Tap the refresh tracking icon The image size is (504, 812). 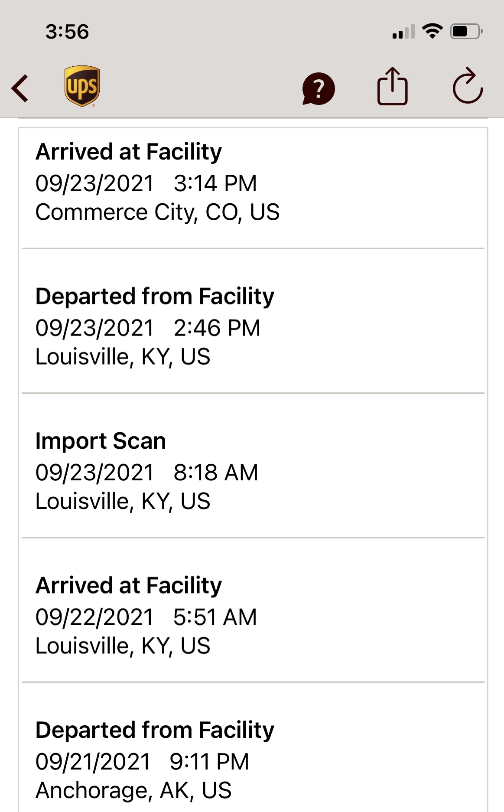(468, 86)
